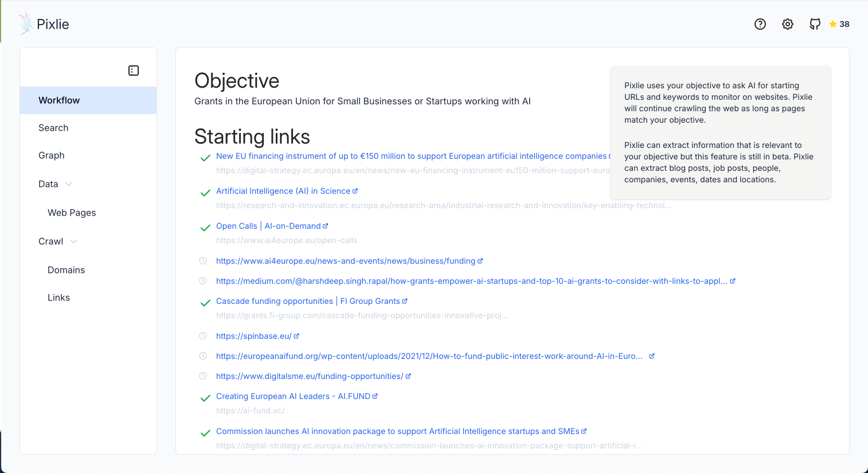The height and width of the screenshot is (473, 868).
Task: Open Artificial Intelligence (AI) in Science link
Action: (283, 191)
